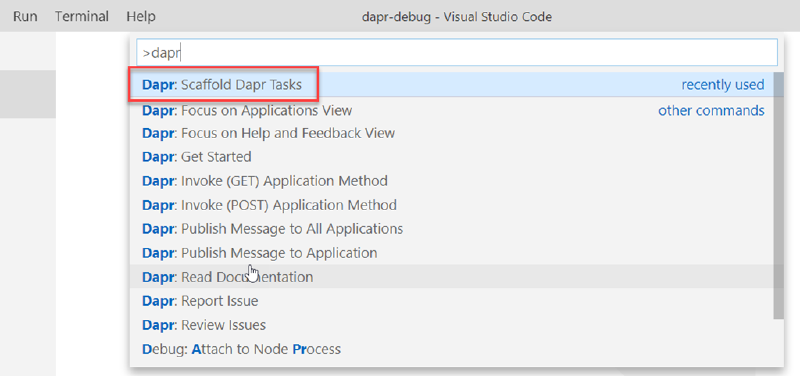
Task: Select Dapr: Focus on Applications View
Action: (452, 110)
